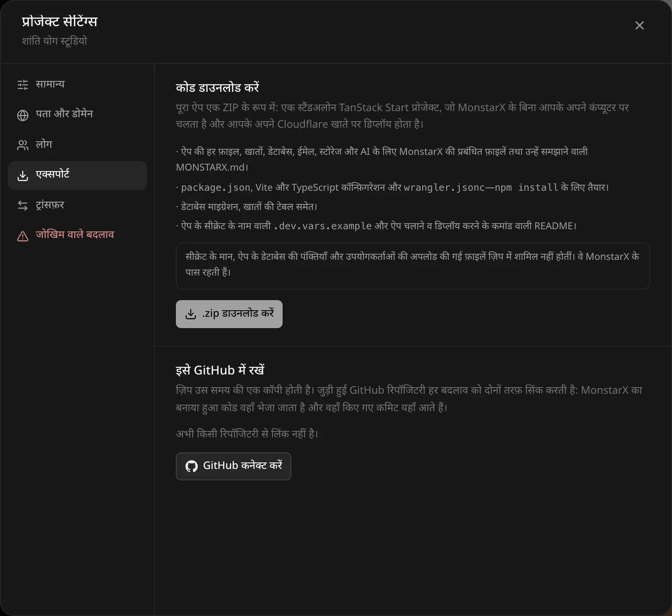This screenshot has width=672, height=616.
Task: Click the GitHub कनेक्ट करें button
Action: pos(234,466)
